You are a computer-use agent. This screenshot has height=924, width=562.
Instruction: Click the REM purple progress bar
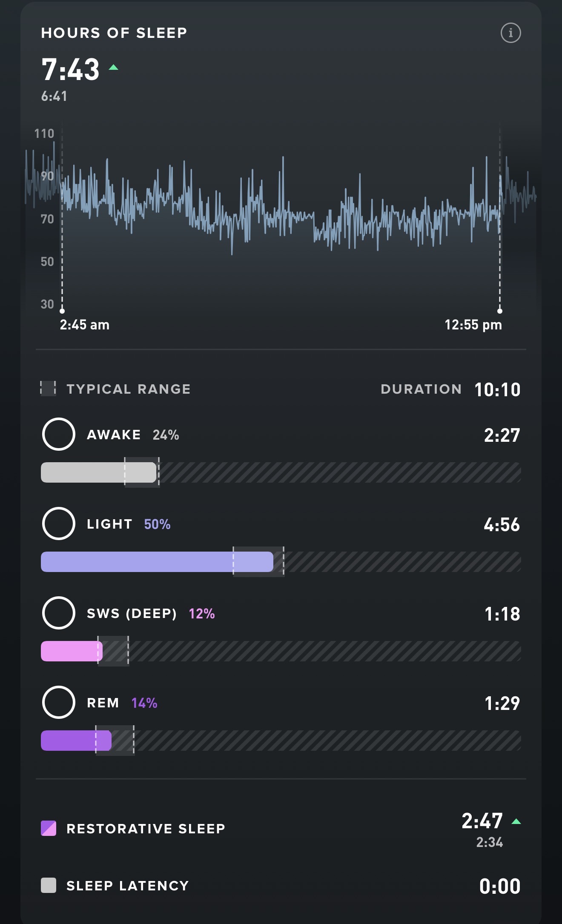76,741
